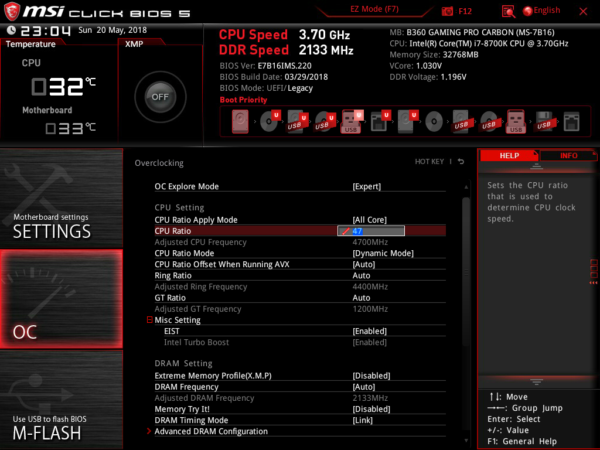Screen dimensions: 600x450
Task: Open CPU Ratio Mode Dynamic Mode option
Action: point(383,253)
